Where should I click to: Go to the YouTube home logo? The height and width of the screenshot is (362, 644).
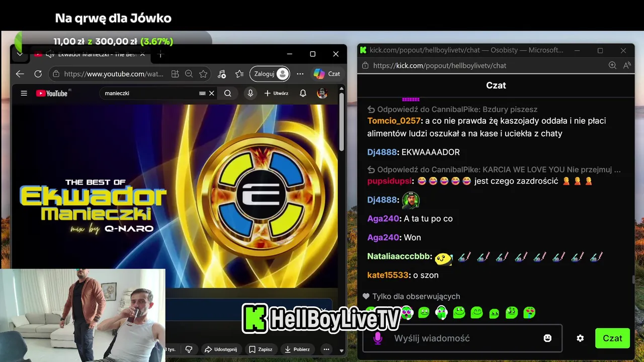52,93
